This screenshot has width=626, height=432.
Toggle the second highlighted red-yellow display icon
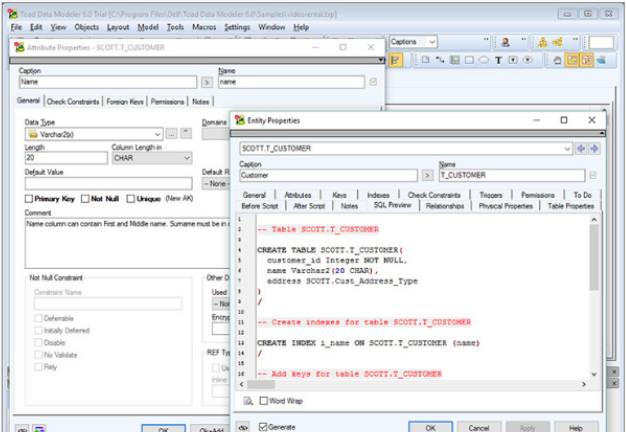586,60
